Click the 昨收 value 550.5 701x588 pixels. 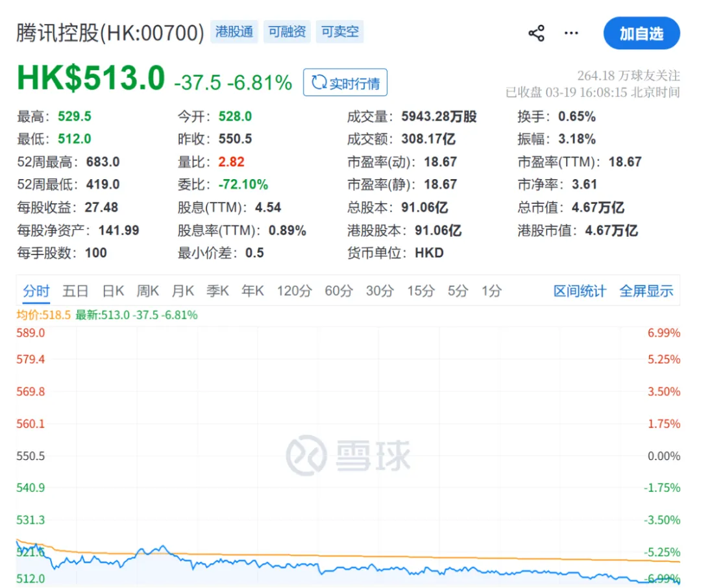pyautogui.click(x=235, y=139)
